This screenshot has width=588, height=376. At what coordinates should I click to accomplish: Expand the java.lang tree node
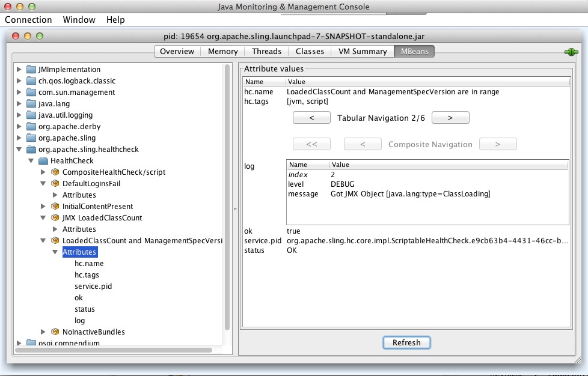tap(19, 104)
